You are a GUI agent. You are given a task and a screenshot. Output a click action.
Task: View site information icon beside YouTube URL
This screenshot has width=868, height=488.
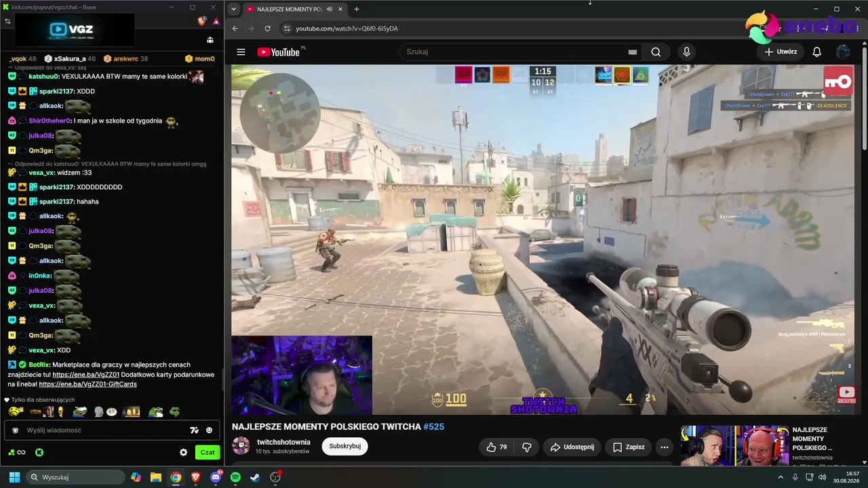[287, 28]
